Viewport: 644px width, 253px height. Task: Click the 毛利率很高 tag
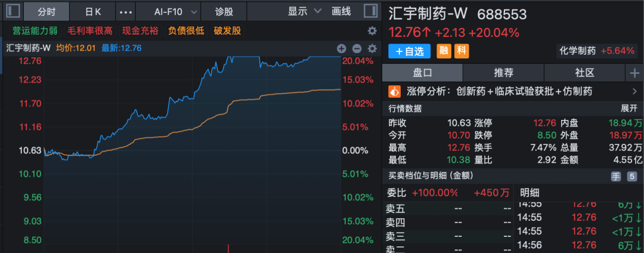(90, 31)
